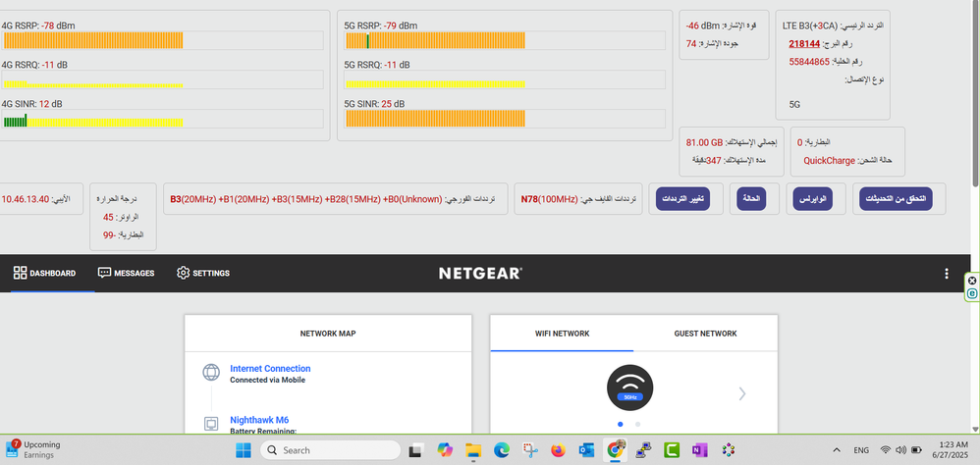
Task: Click the Nighthawk M6 device icon
Action: click(x=210, y=424)
